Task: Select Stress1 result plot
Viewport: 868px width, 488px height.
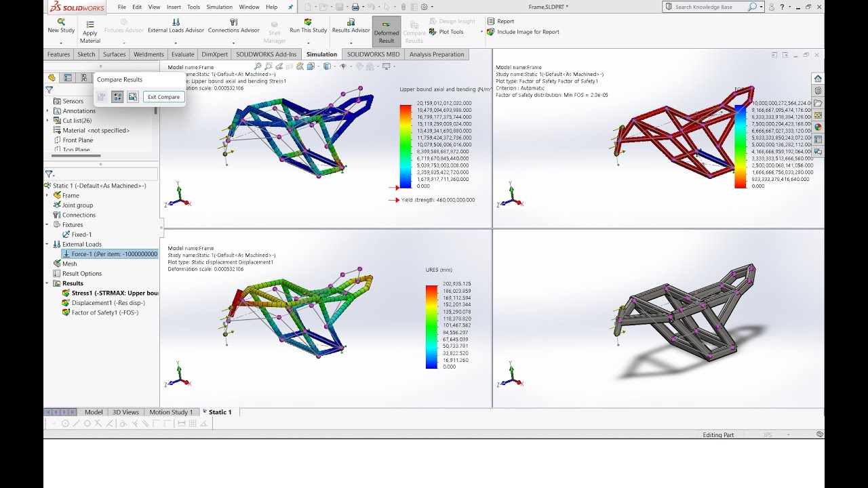Action: pyautogui.click(x=110, y=293)
